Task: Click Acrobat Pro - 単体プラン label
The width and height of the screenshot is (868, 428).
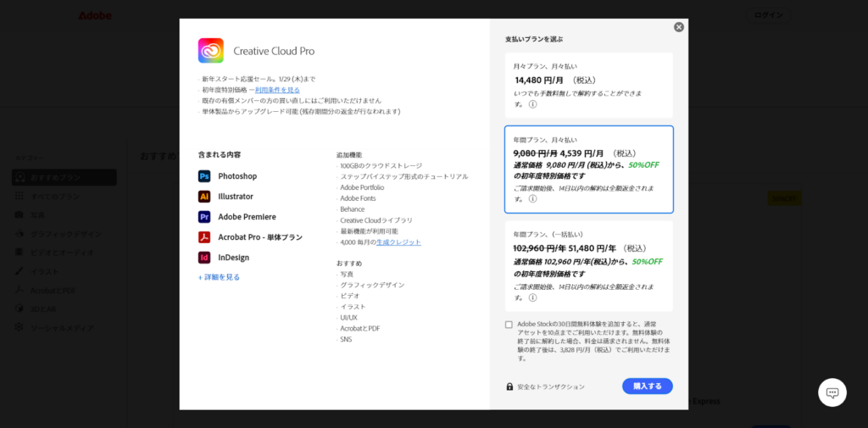Action: tap(260, 237)
